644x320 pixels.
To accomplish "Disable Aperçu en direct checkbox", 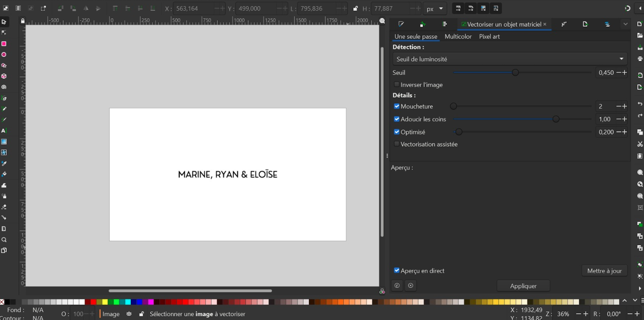I will point(396,270).
